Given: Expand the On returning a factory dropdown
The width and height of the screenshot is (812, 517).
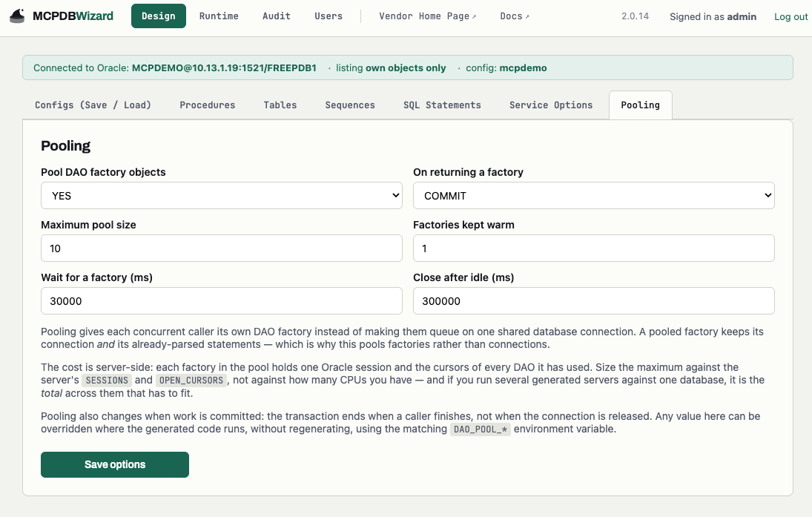Looking at the screenshot, I should [x=593, y=195].
